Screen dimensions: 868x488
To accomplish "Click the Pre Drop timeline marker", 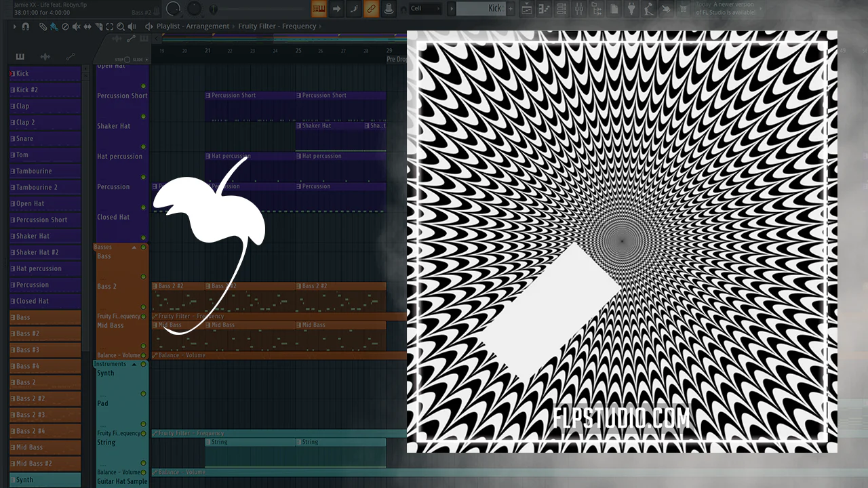I will click(396, 60).
